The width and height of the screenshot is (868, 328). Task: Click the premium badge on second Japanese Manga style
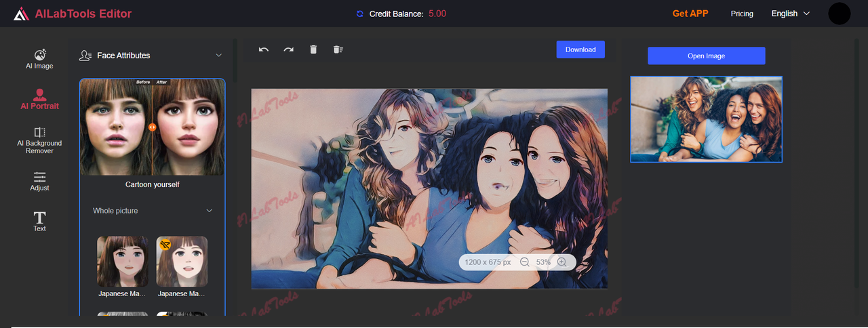pyautogui.click(x=165, y=244)
